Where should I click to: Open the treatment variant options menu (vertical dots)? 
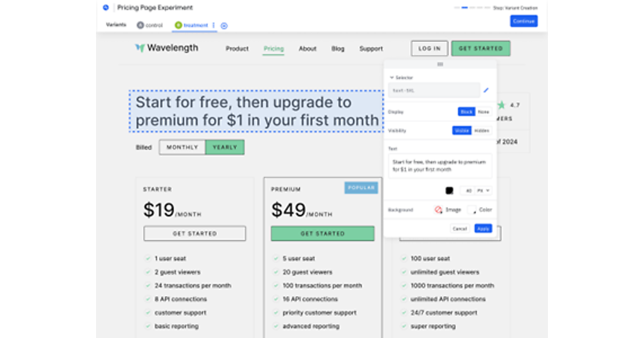[214, 25]
